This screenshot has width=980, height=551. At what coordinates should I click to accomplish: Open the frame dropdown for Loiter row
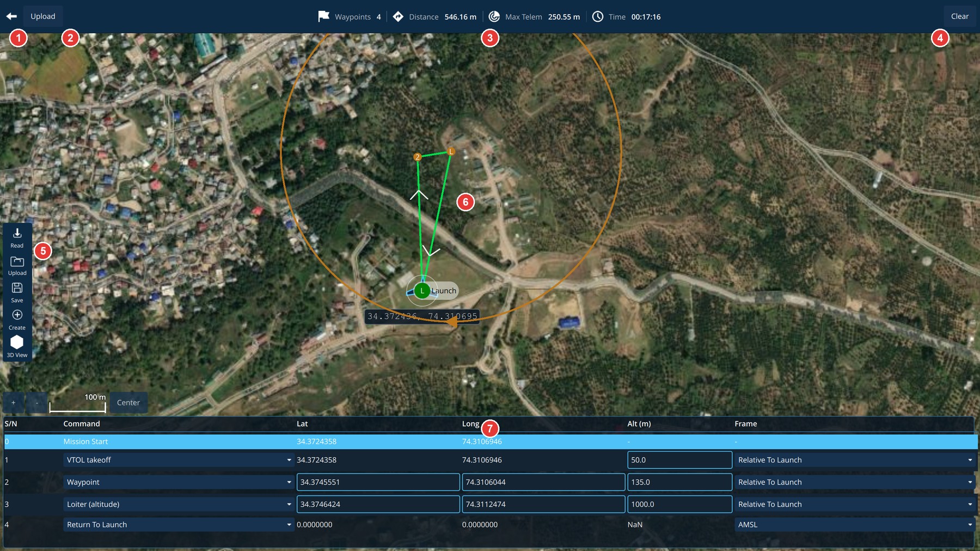point(855,504)
